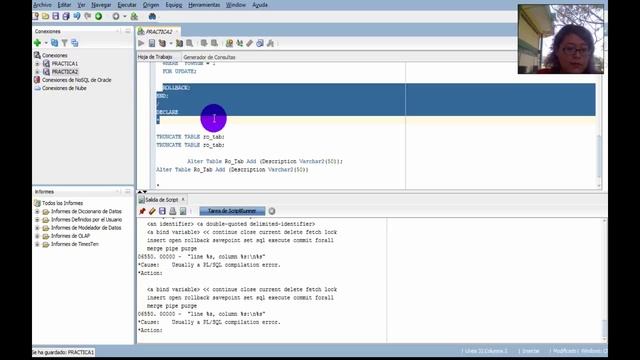Viewport: 640px width, 360px height.
Task: Expand the PRACTICA2 connection node
Action: point(37,72)
